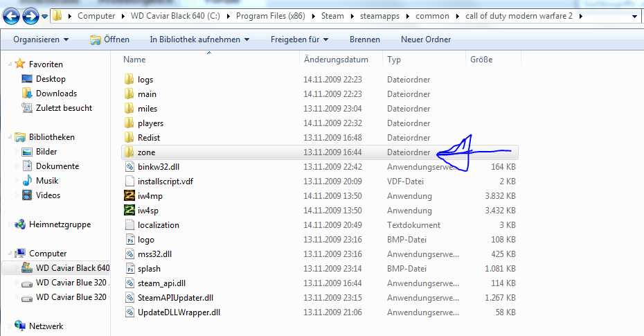Open the Organisieren menu
The width and height of the screenshot is (644, 336).
41,39
